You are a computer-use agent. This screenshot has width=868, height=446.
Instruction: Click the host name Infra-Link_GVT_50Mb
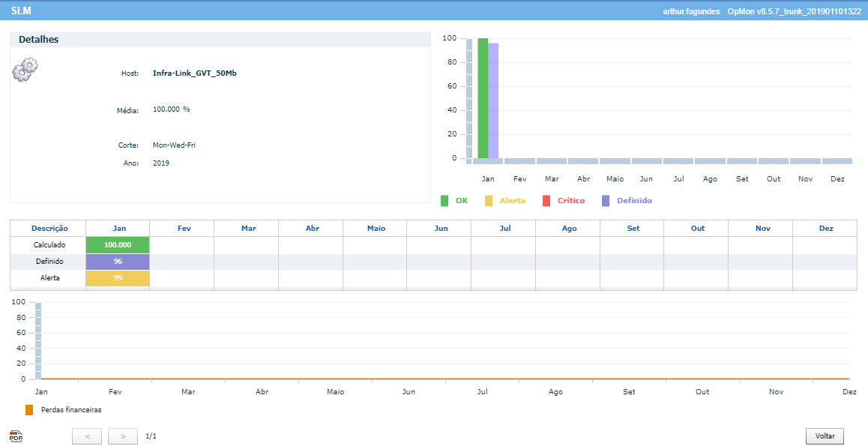pyautogui.click(x=195, y=73)
